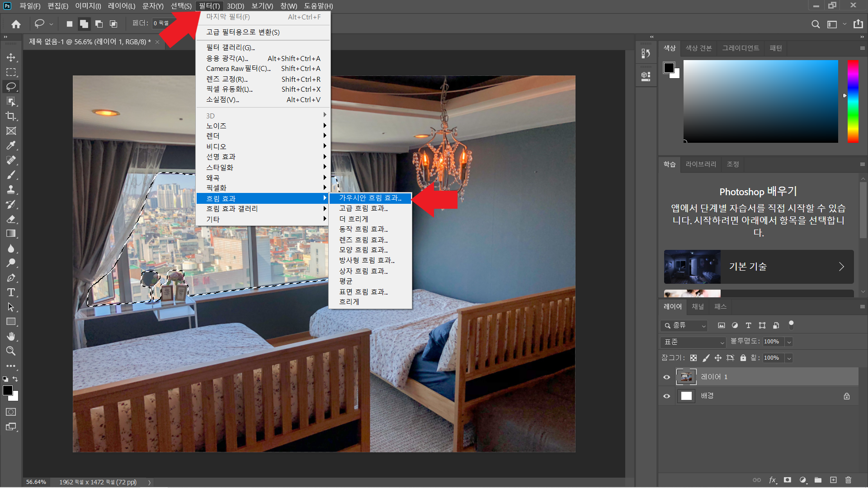
Task: Open the 종류 layer filter dropdown
Action: (x=684, y=325)
